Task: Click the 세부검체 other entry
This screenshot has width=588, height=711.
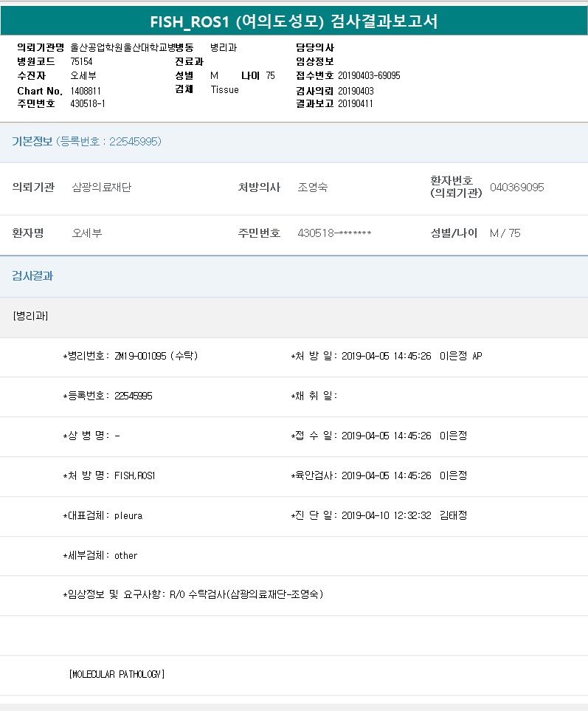Action: 125,556
